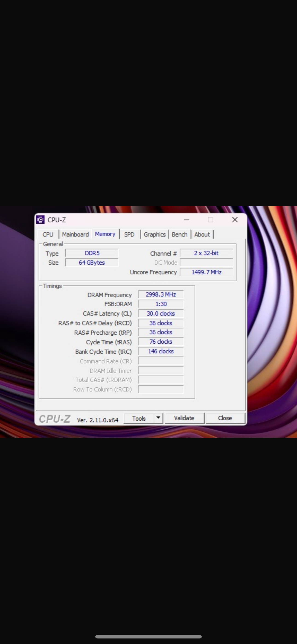Click the CPU-Z title bar text

(x=57, y=220)
